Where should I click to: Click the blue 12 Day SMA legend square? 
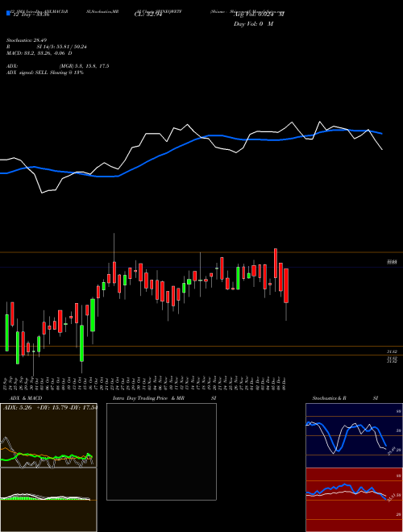click(x=8, y=14)
